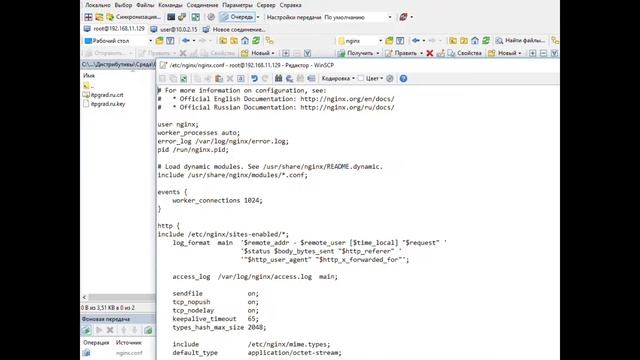The width and height of the screenshot is (640, 360).
Task: Switch to user@10.0.2.15 session tab
Action: point(174,29)
